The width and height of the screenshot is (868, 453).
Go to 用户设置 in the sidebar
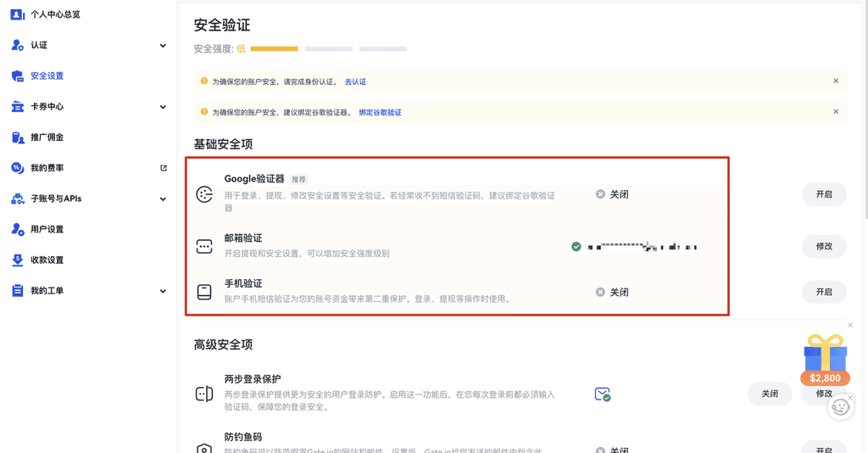[x=47, y=229]
